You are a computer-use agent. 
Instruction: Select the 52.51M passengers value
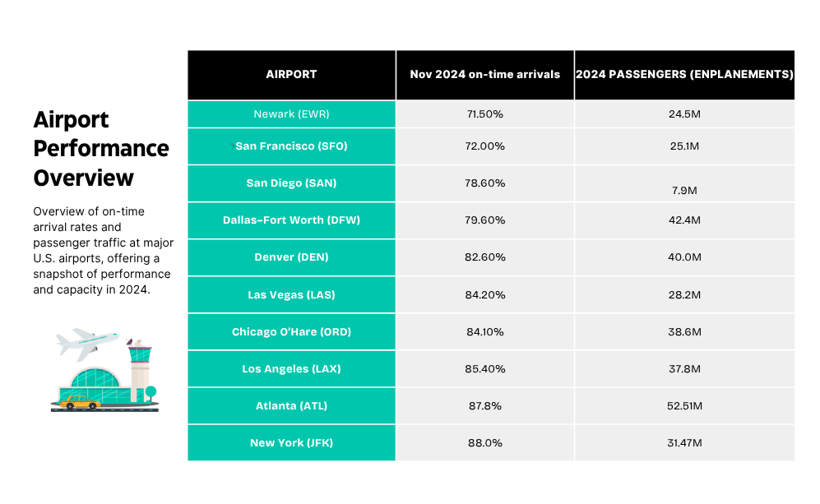click(684, 406)
